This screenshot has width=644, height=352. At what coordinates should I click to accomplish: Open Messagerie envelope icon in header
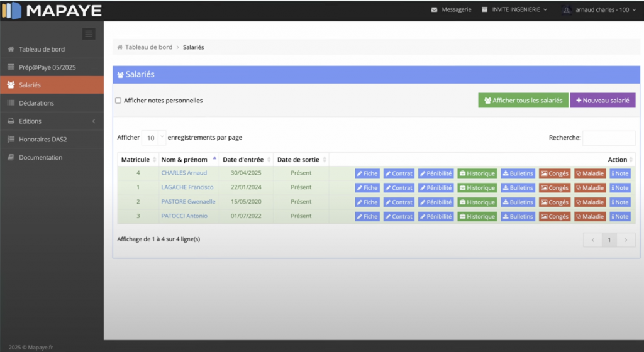coord(435,10)
